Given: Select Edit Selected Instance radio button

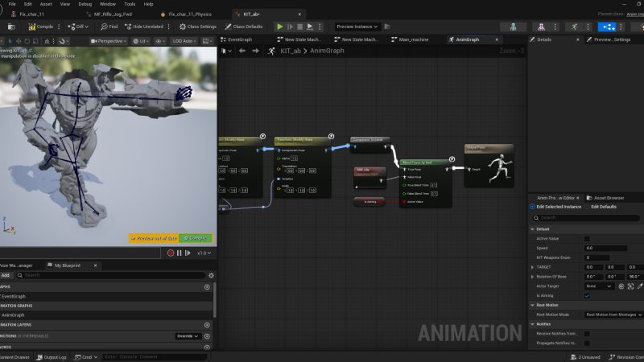Looking at the screenshot, I should pos(533,208).
